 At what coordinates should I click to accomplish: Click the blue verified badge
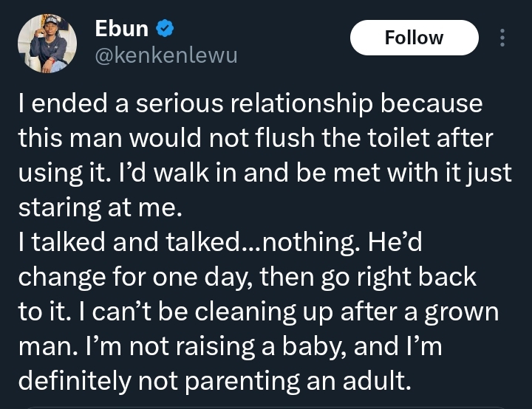click(x=166, y=30)
